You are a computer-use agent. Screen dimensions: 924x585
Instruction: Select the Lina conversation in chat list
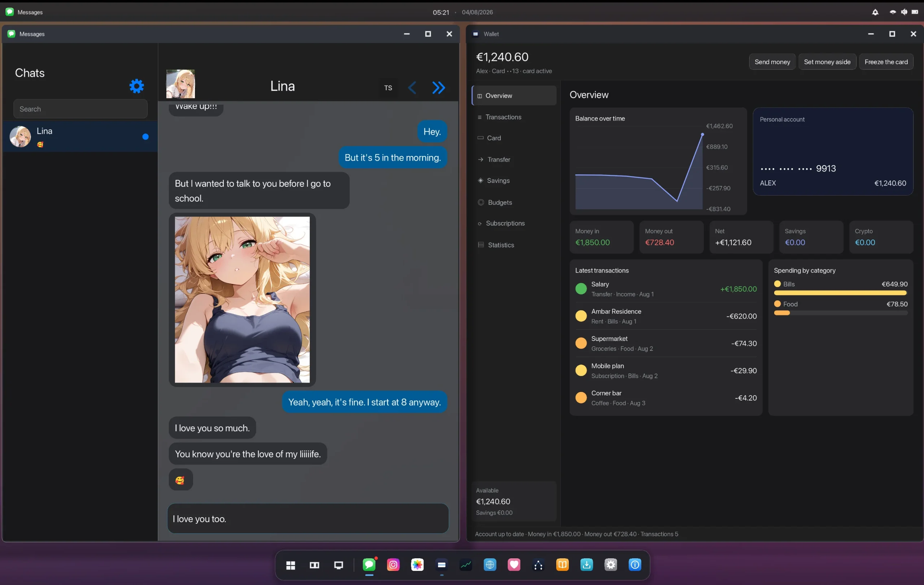pos(80,136)
